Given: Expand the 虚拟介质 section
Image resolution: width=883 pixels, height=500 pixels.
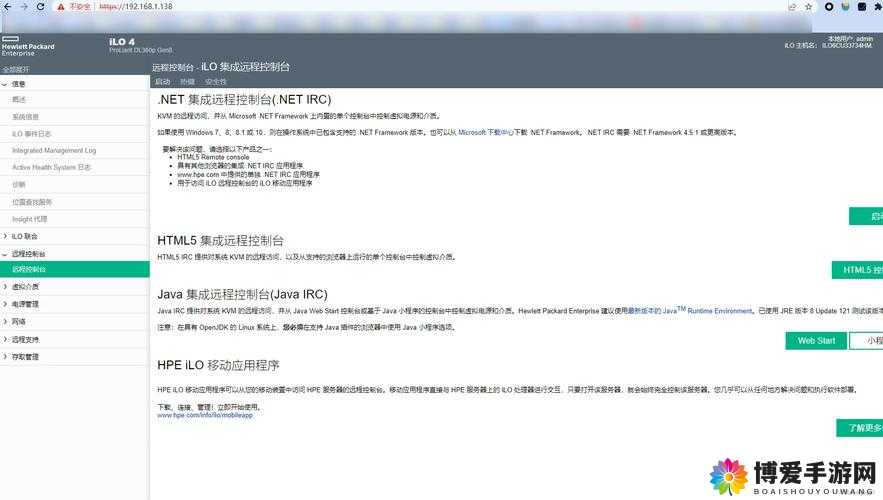Looking at the screenshot, I should pos(5,287).
